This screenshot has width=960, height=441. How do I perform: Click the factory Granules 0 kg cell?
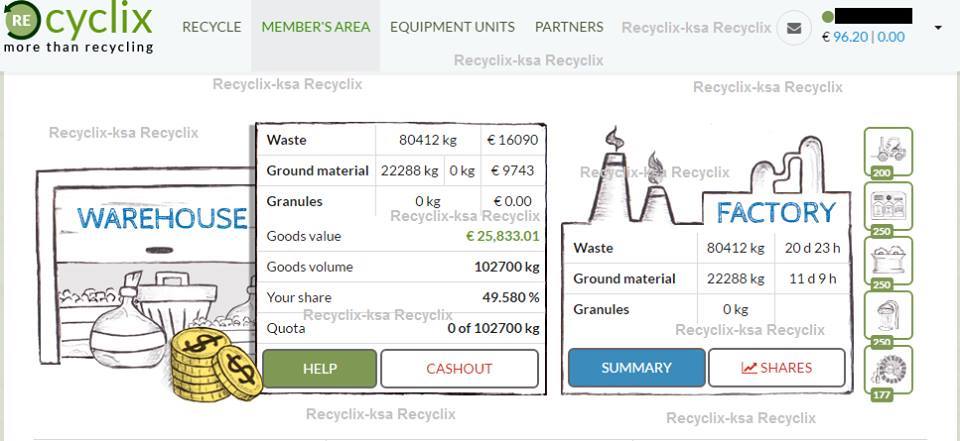pos(735,309)
